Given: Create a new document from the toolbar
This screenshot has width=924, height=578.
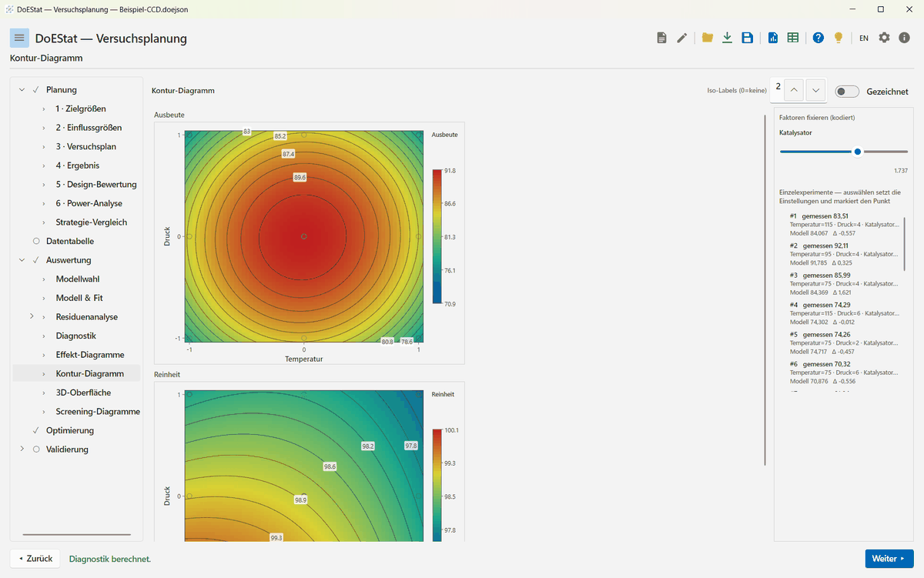Looking at the screenshot, I should tap(661, 38).
